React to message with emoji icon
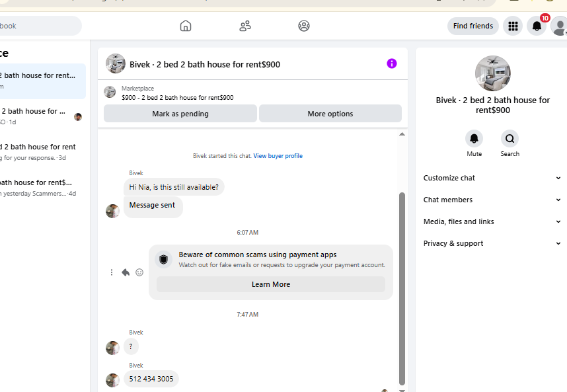The width and height of the screenshot is (567, 392). (x=139, y=272)
